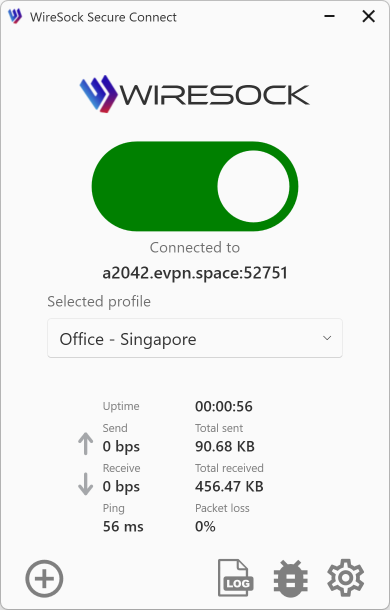Click the download arrow next to Receive
The height and width of the screenshot is (610, 390).
85,484
